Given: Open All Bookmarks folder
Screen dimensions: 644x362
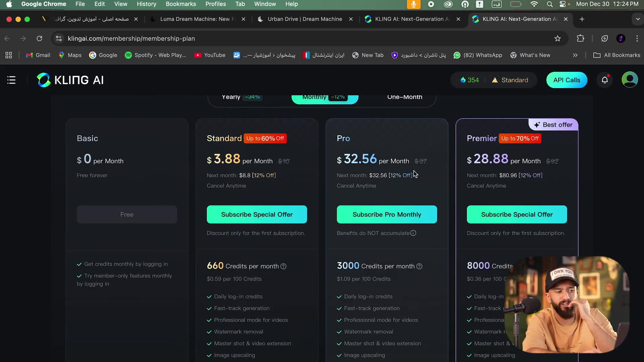Looking at the screenshot, I should point(617,55).
